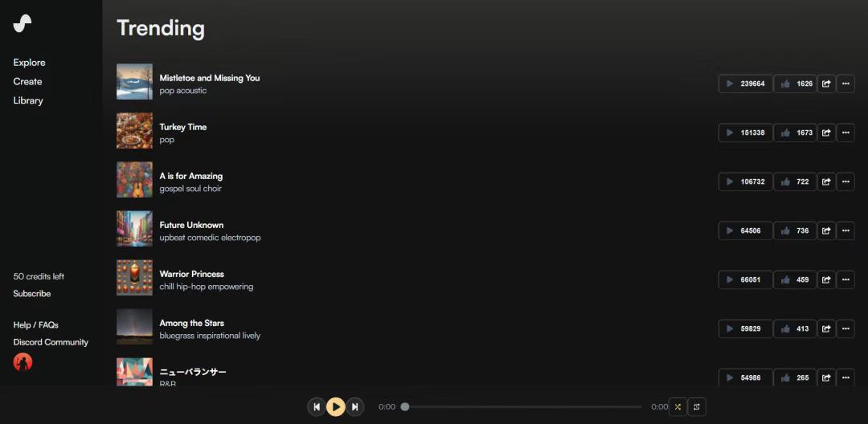
Task: Share the Future Unknown song
Action: 826,231
